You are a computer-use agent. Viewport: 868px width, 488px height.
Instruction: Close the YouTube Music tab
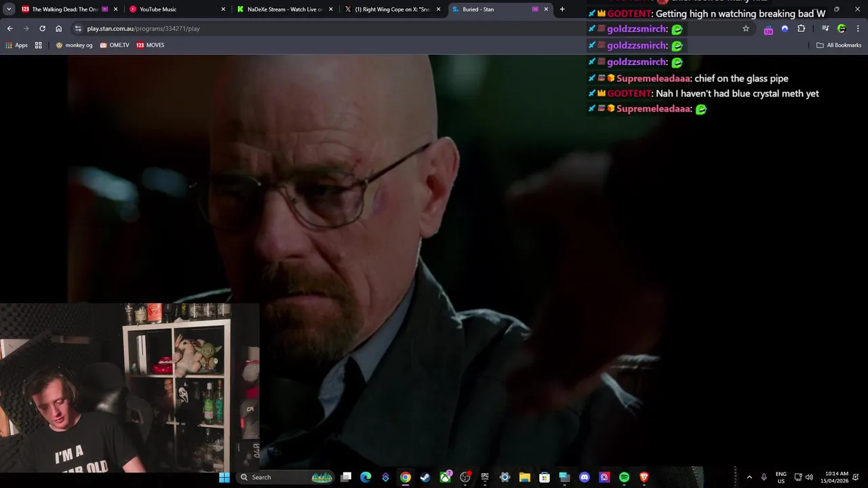[x=223, y=9]
